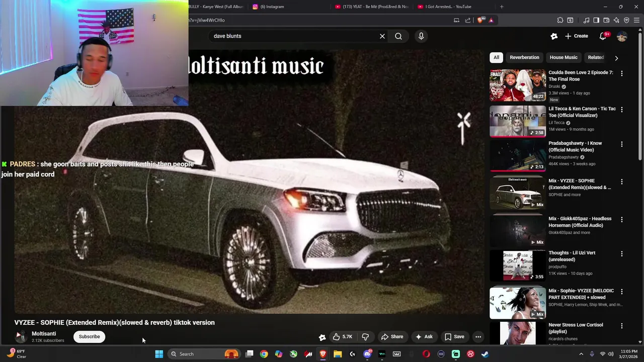Open the Moltisanti channel name
This screenshot has height=362, width=644.
(44, 334)
